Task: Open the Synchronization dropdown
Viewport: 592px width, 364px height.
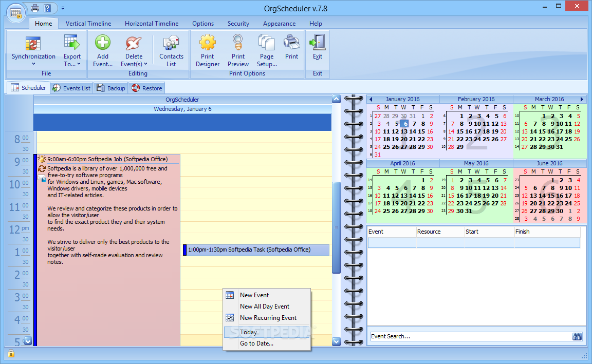Action: coord(33,51)
